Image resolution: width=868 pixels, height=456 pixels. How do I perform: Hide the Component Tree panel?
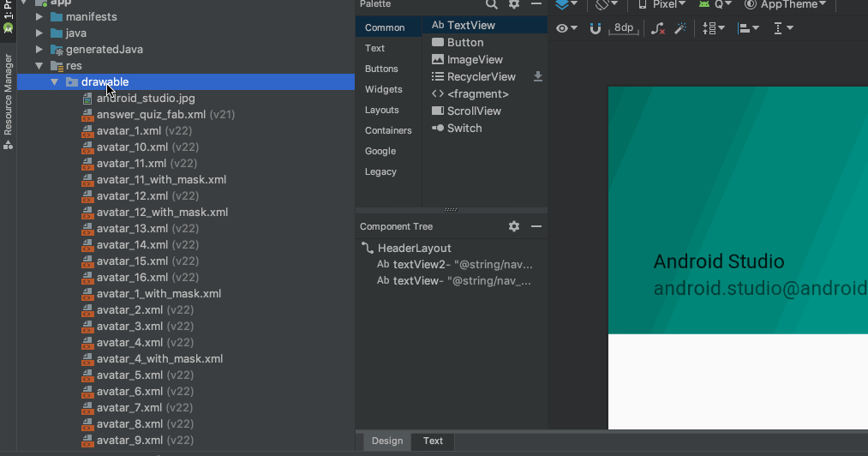(x=536, y=226)
